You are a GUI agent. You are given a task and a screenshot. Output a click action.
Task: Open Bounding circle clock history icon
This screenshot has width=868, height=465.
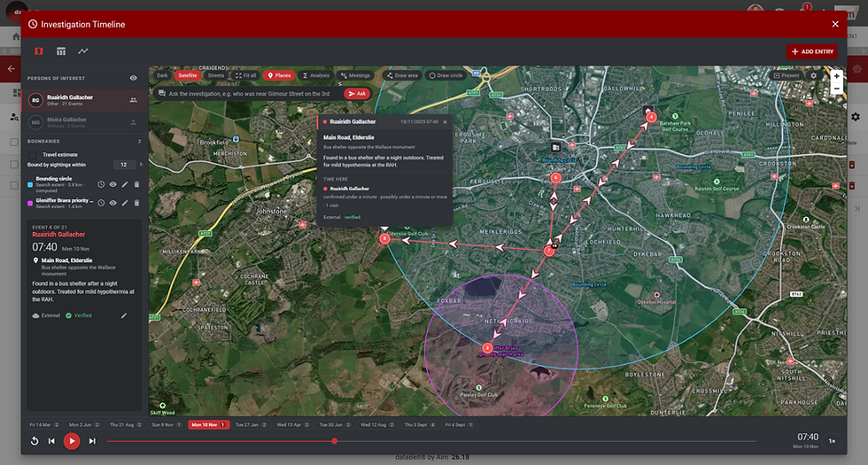point(101,184)
